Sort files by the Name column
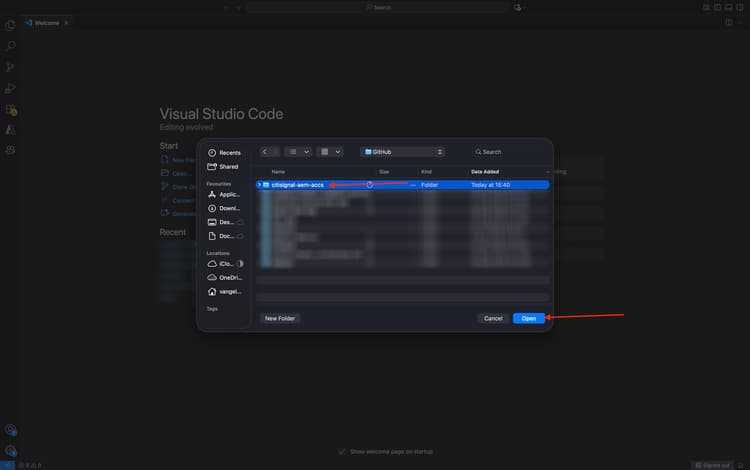Screen dimensions: 750x470 pos(278,172)
